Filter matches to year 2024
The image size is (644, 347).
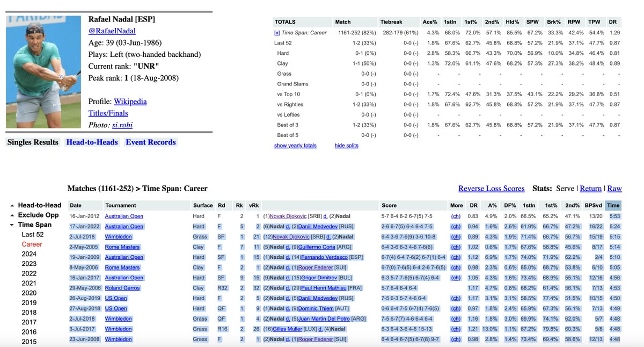[x=29, y=254]
